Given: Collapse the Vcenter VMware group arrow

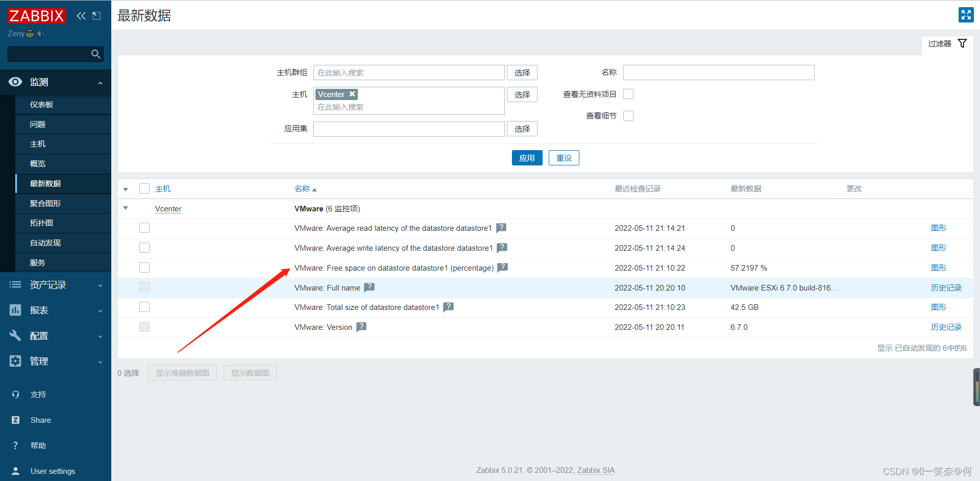Looking at the screenshot, I should tap(126, 208).
